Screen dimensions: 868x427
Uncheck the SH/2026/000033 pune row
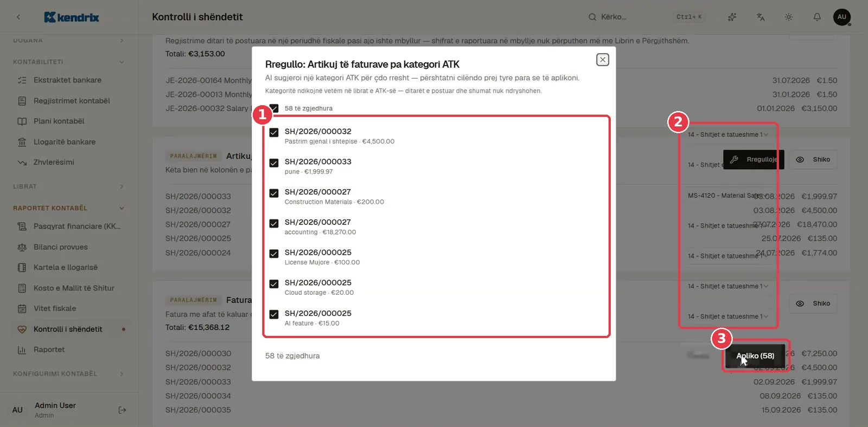274,163
